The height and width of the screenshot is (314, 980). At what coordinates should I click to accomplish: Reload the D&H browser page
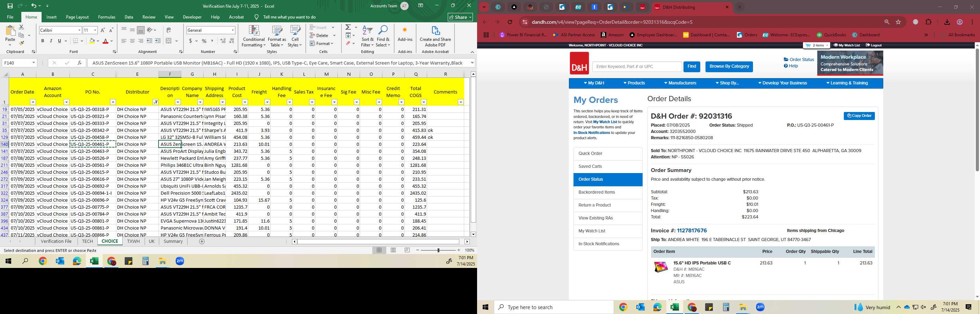pyautogui.click(x=510, y=22)
